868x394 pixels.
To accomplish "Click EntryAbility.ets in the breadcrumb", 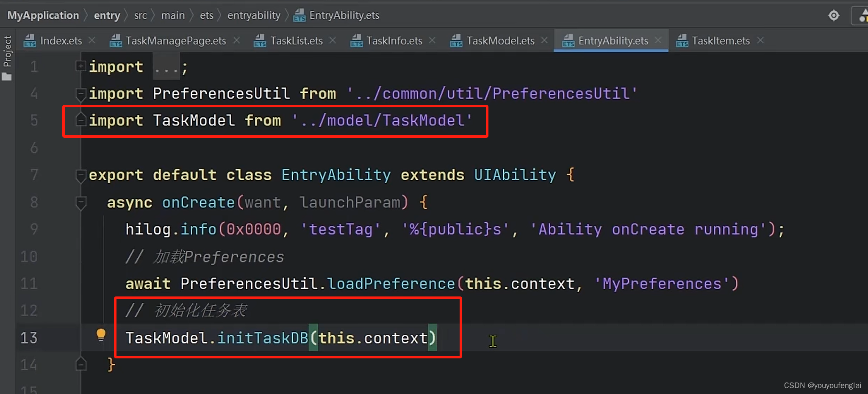I will click(x=344, y=15).
